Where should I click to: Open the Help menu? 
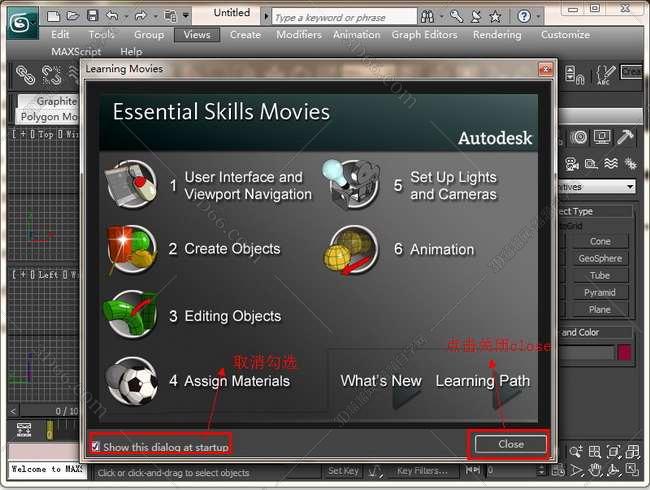131,52
